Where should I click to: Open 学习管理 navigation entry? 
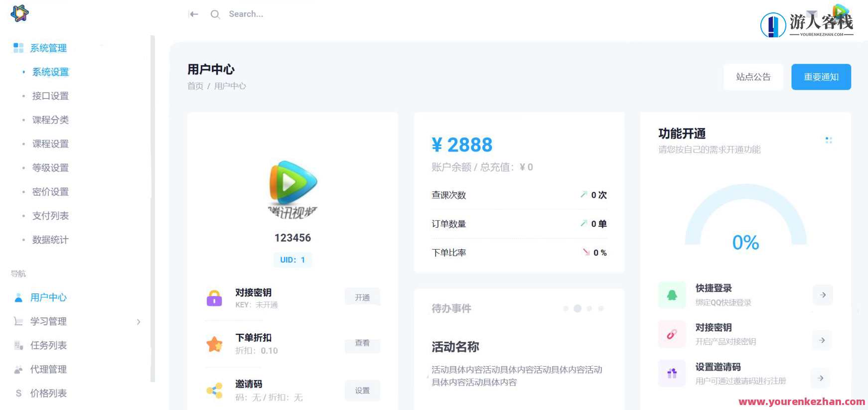[x=48, y=321]
